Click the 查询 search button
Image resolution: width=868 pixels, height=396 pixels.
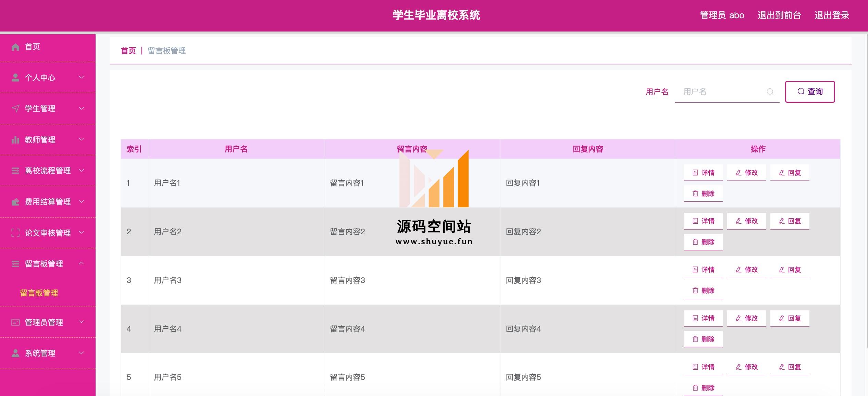pyautogui.click(x=810, y=92)
